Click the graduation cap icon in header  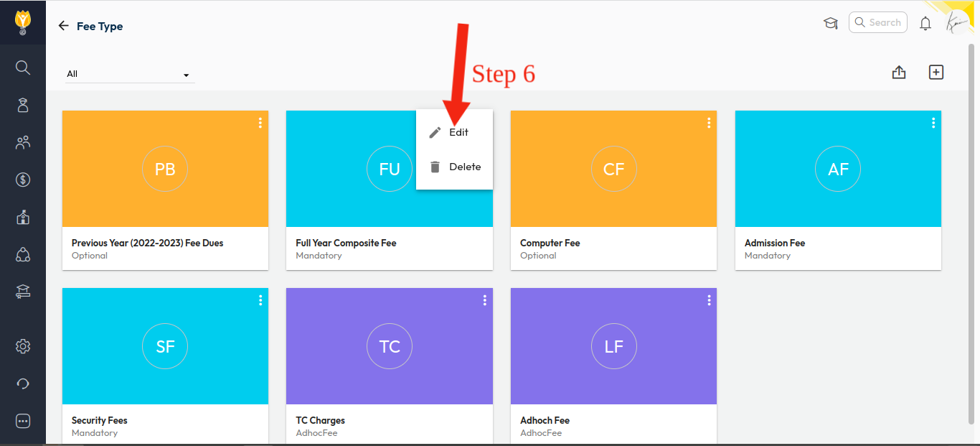[831, 23]
